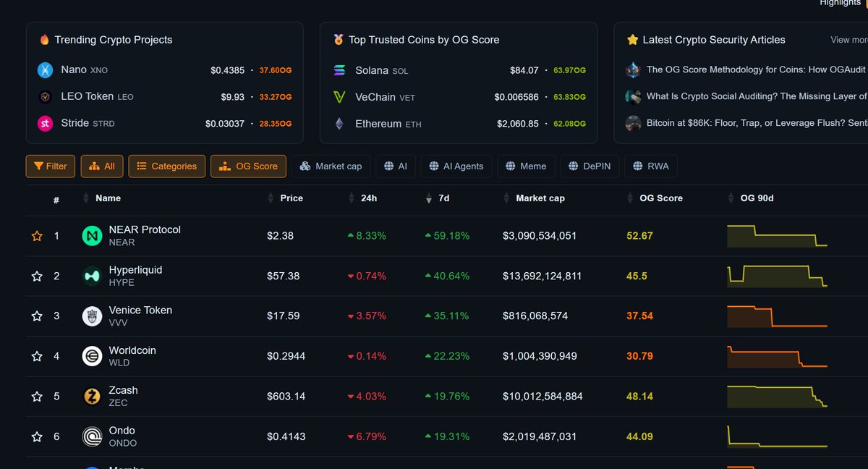
Task: Click Hyperliquid price $57.38
Action: click(x=283, y=276)
